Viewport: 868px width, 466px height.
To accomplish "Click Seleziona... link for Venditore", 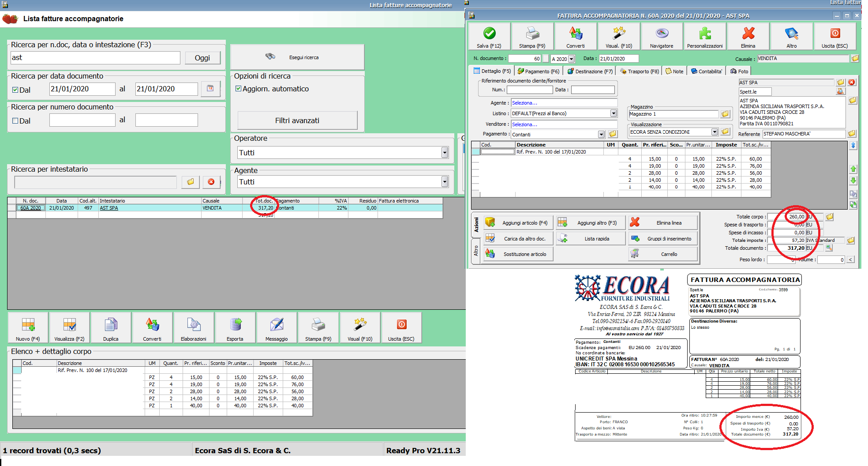I will (524, 124).
